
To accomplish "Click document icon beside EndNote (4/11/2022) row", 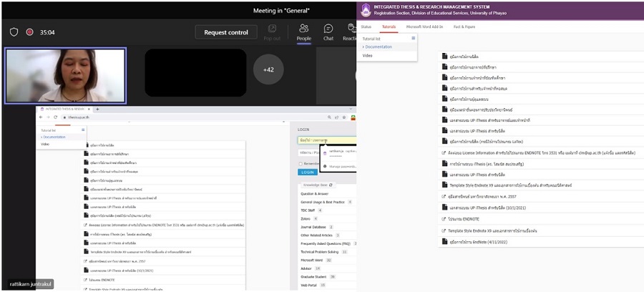I will (444, 241).
